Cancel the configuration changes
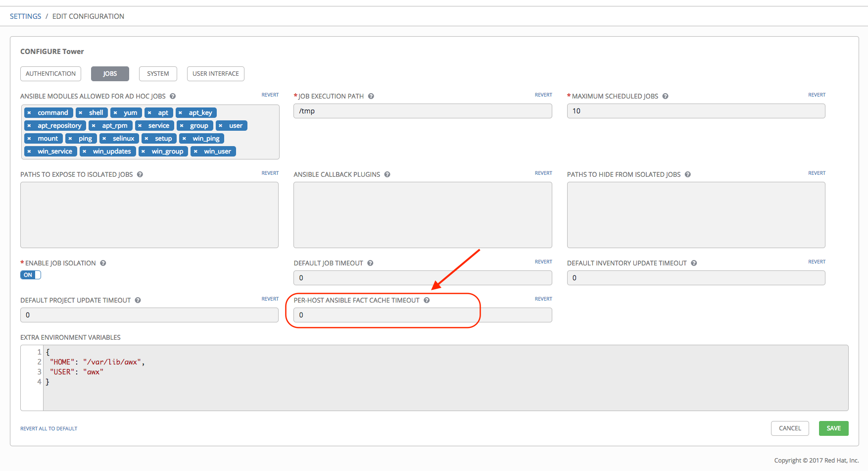Viewport: 868px width, 471px height. (790, 428)
